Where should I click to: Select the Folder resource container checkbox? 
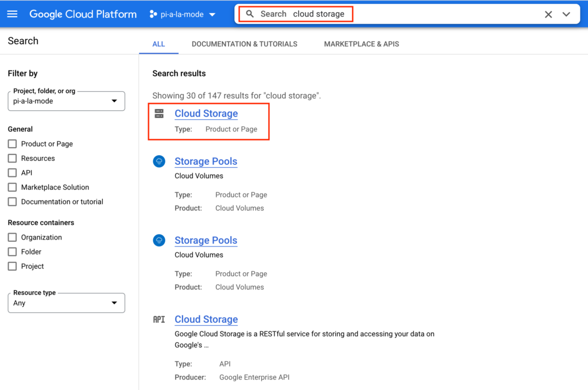click(13, 252)
